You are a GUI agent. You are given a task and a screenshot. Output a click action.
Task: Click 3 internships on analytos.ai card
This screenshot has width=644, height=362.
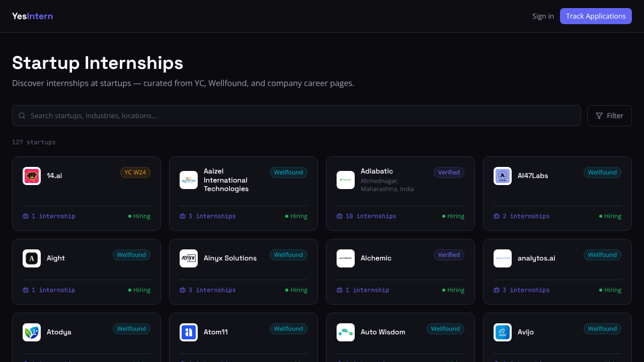[526, 290]
